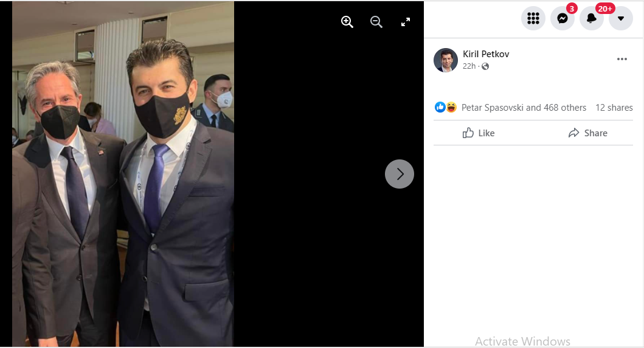Viewport: 644px width, 348px height.
Task: Click the Kiril Petkov profile picture
Action: coord(446,60)
